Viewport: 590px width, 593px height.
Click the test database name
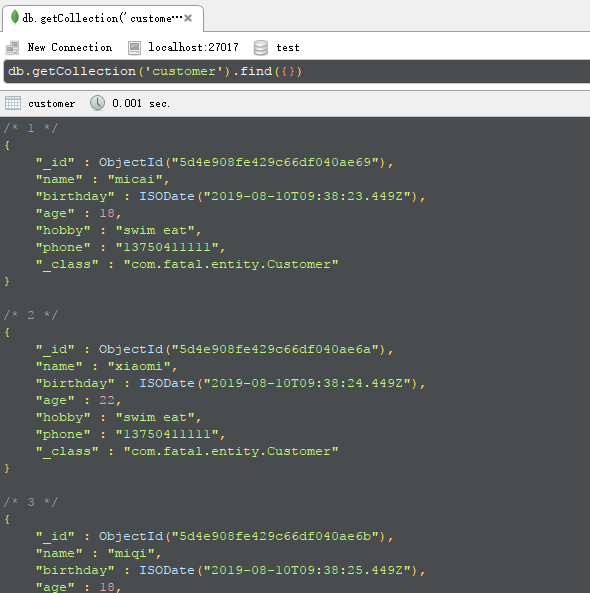coord(287,48)
